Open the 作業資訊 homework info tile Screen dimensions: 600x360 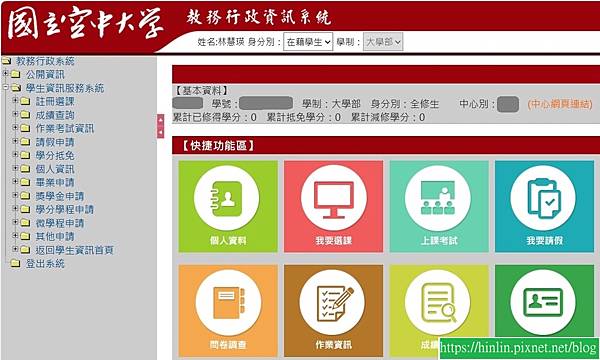(333, 311)
